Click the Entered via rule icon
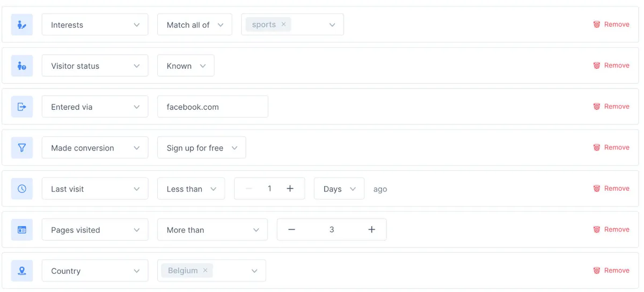Screen dimensions: 644x292 click(x=22, y=107)
